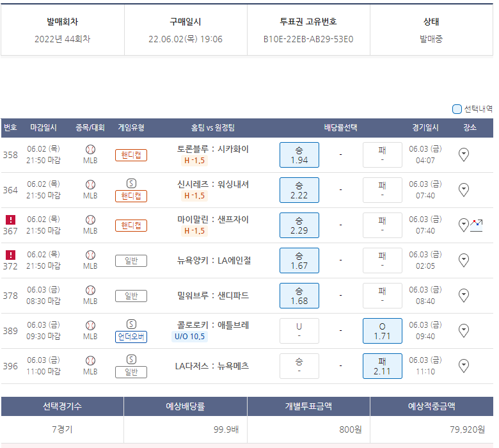499x448 pixels.
Task: Click 일반 game type badge in row 378
Action: point(131,296)
